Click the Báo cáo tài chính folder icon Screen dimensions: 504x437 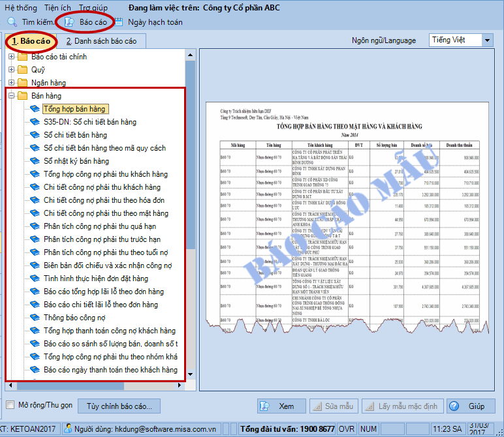tap(22, 57)
